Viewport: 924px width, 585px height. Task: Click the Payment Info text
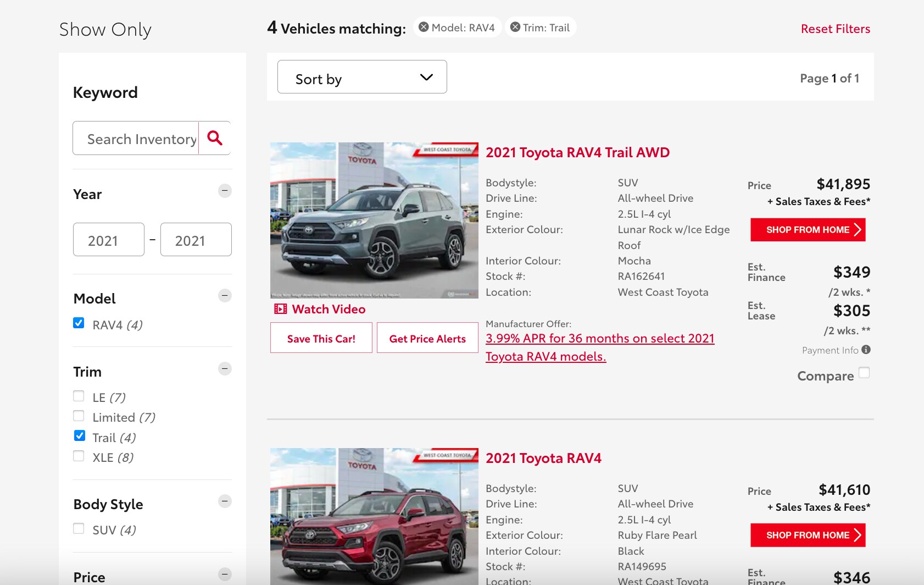coord(830,350)
